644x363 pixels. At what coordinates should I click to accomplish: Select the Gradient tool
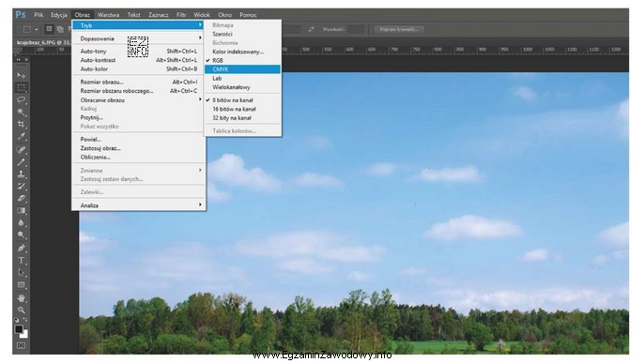pos(22,211)
